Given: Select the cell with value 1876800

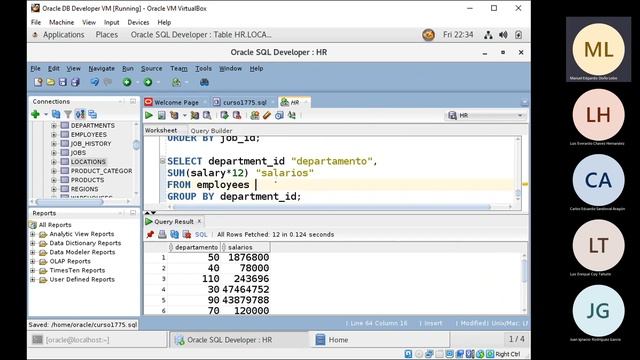Looking at the screenshot, I should tap(245, 258).
